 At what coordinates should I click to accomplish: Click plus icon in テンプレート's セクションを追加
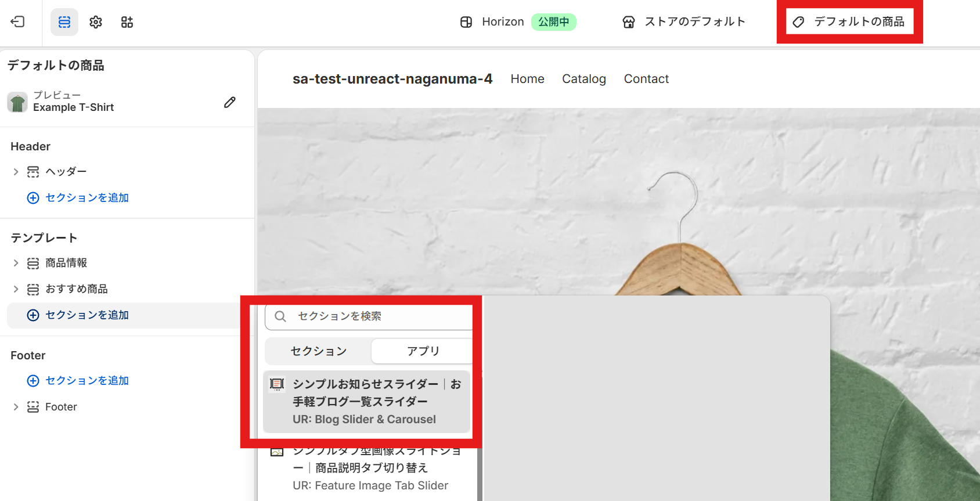click(x=33, y=315)
